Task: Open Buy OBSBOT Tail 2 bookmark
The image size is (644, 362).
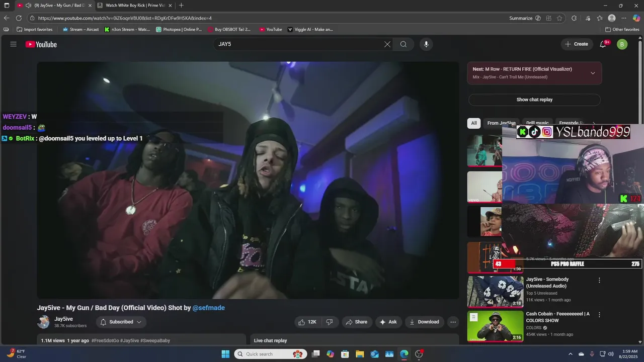Action: point(229,29)
